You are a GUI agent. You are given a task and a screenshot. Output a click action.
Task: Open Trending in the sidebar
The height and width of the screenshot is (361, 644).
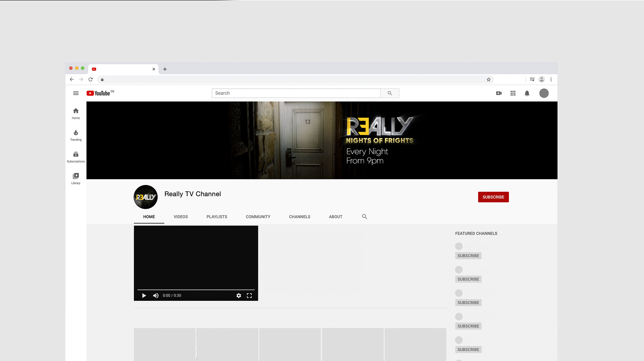click(x=76, y=135)
